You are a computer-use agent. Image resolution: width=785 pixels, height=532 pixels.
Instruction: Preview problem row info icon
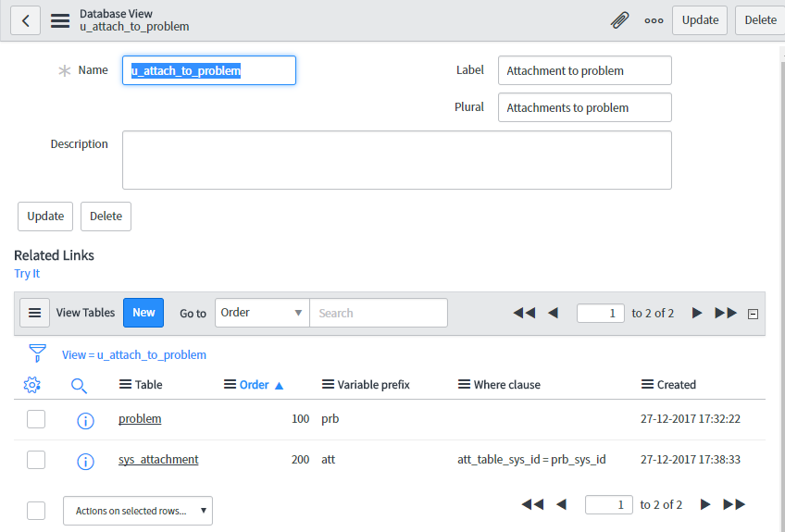[x=85, y=420]
